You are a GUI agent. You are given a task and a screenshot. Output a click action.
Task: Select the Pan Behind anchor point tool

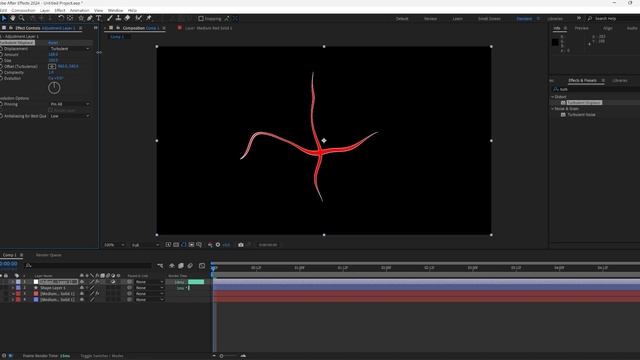(x=70, y=18)
